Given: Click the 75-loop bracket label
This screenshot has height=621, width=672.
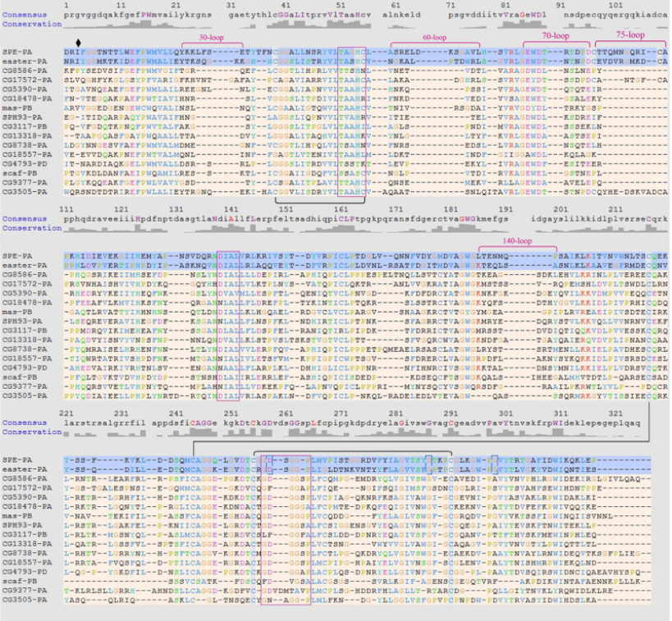Looking at the screenshot, I should [x=629, y=36].
